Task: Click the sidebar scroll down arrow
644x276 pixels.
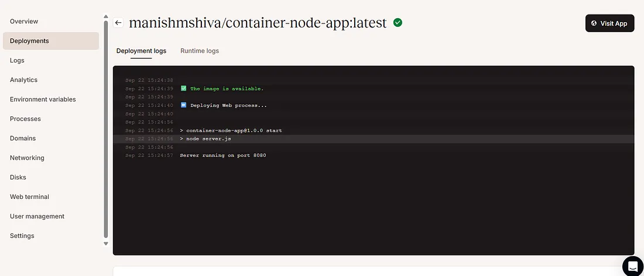Action: tap(106, 243)
